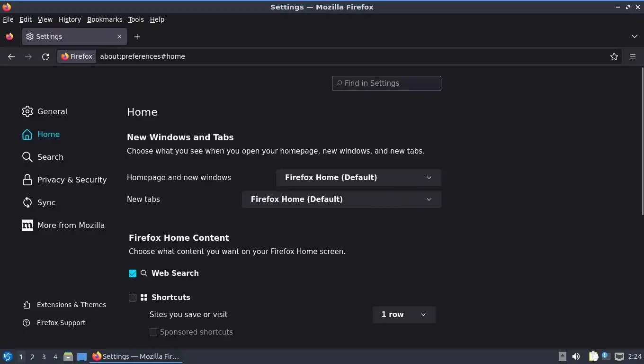The height and width of the screenshot is (364, 644).
Task: Select the Home settings category
Action: click(x=41, y=134)
